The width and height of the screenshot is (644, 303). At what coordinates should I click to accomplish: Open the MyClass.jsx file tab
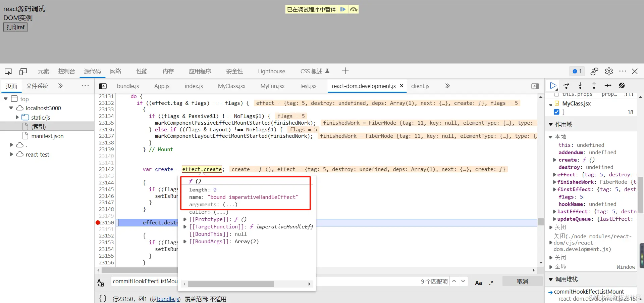click(231, 86)
